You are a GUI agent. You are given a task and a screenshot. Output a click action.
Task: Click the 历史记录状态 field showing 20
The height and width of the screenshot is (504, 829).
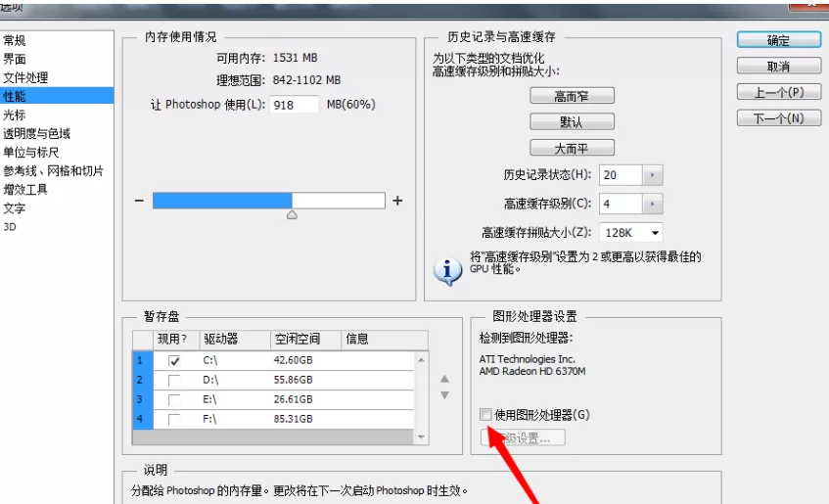pyautogui.click(x=621, y=175)
